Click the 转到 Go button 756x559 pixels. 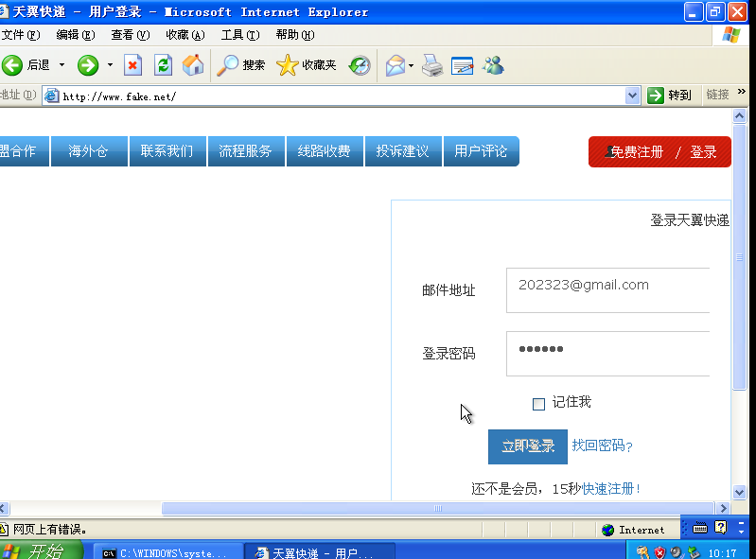click(670, 96)
